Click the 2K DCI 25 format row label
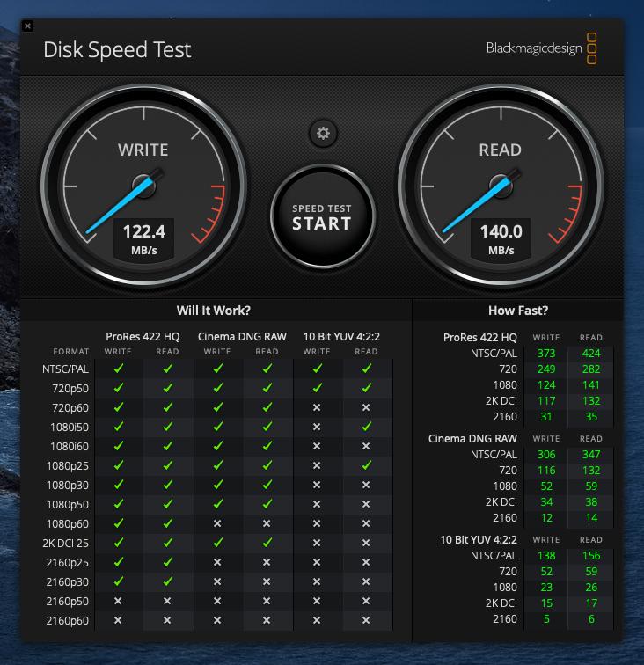644x665 pixels. [65, 544]
